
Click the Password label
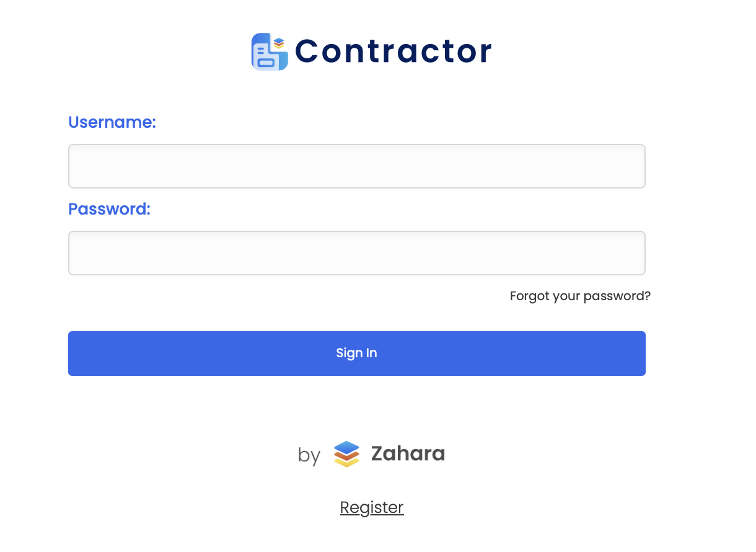click(109, 209)
